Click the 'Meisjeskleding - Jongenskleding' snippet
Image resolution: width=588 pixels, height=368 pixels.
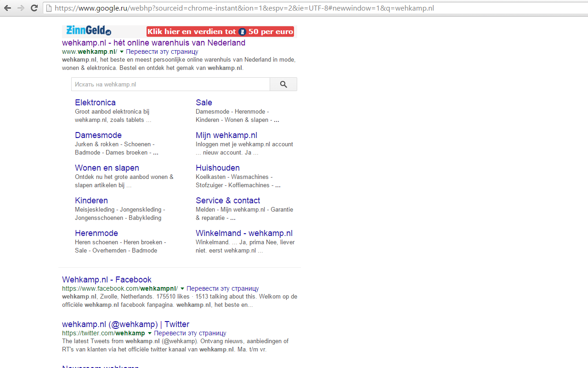(x=120, y=209)
